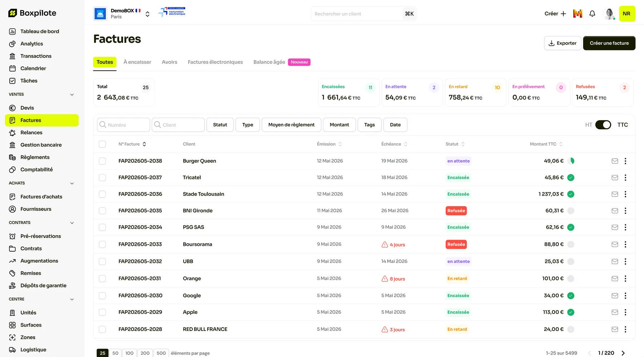Open the Date filter dropdown
The width and height of the screenshot is (644, 357).
(x=395, y=125)
